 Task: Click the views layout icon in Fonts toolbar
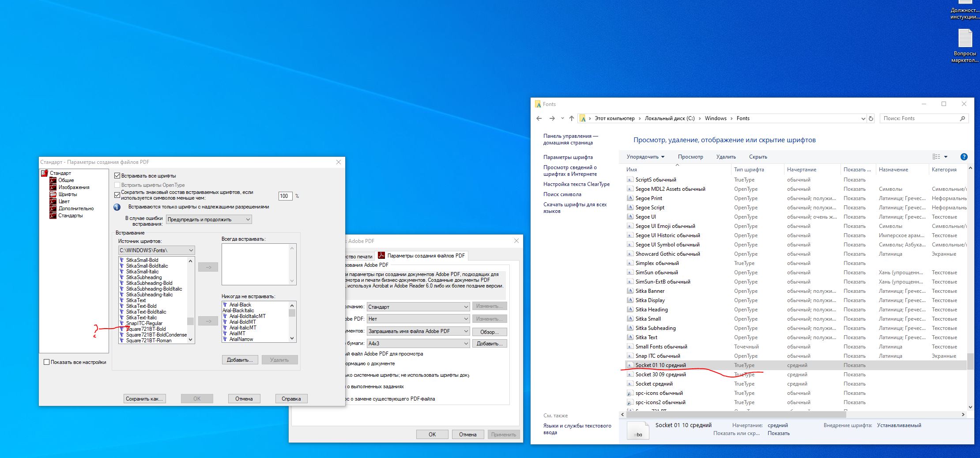point(937,156)
